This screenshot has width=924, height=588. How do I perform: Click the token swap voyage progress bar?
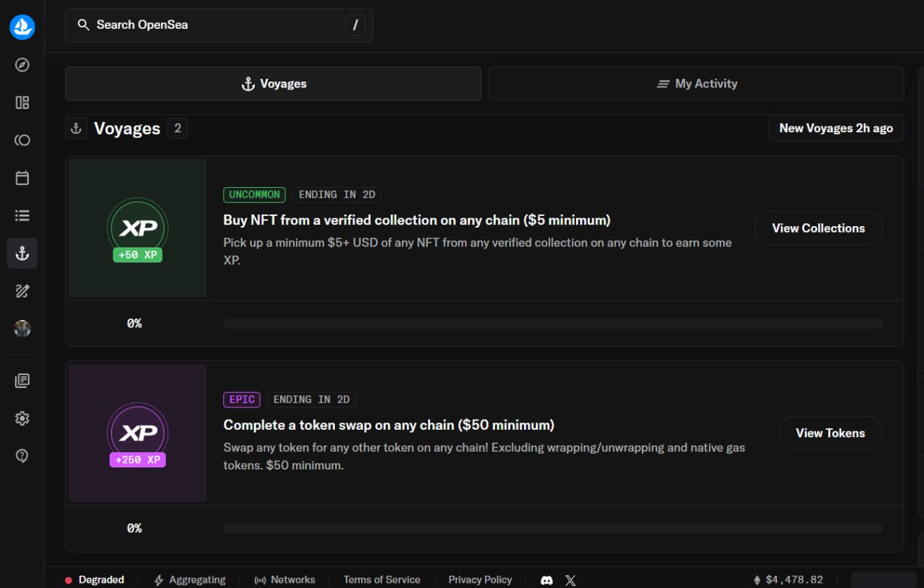point(553,529)
